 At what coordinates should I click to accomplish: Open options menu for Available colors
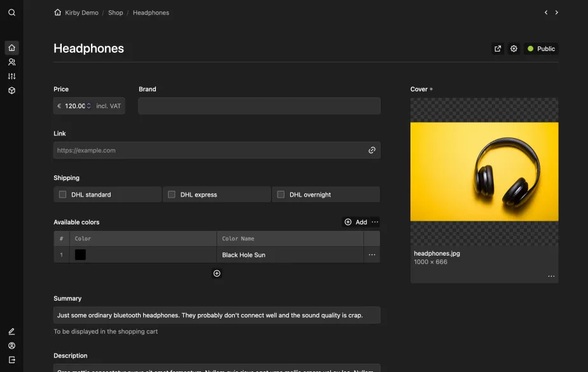click(x=375, y=222)
